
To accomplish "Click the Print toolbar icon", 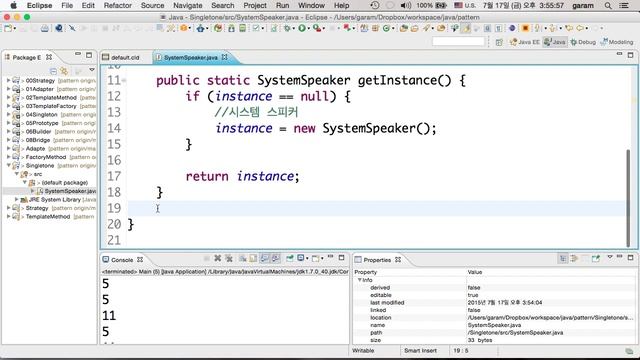I will 45,28.
